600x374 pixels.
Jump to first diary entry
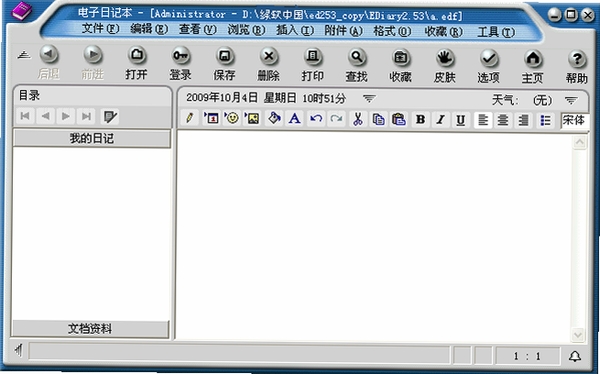point(25,116)
